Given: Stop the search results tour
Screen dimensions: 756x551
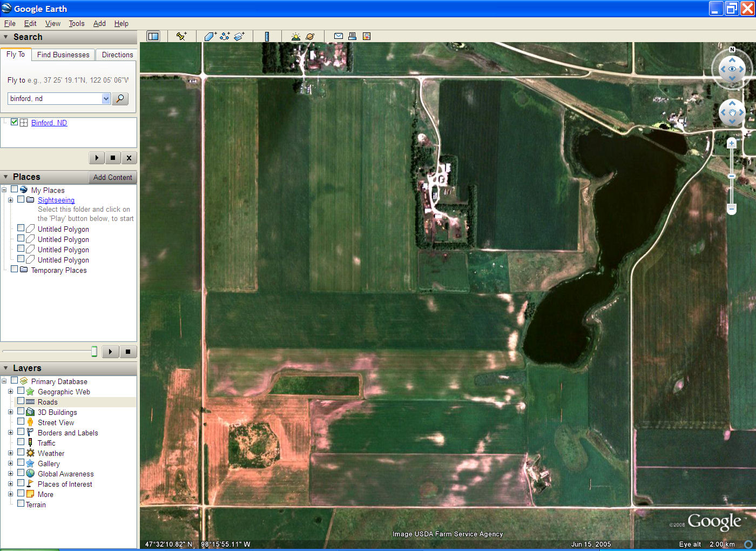Looking at the screenshot, I should [x=112, y=158].
